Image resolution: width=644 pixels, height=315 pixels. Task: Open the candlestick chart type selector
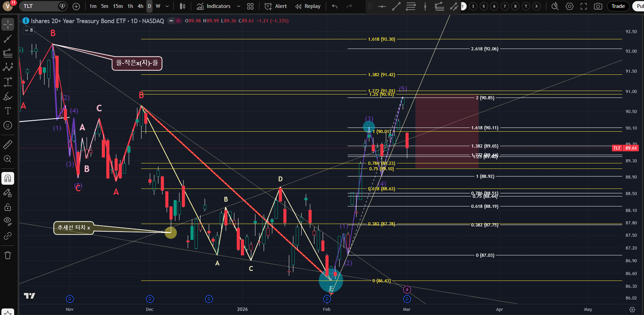pyautogui.click(x=183, y=6)
